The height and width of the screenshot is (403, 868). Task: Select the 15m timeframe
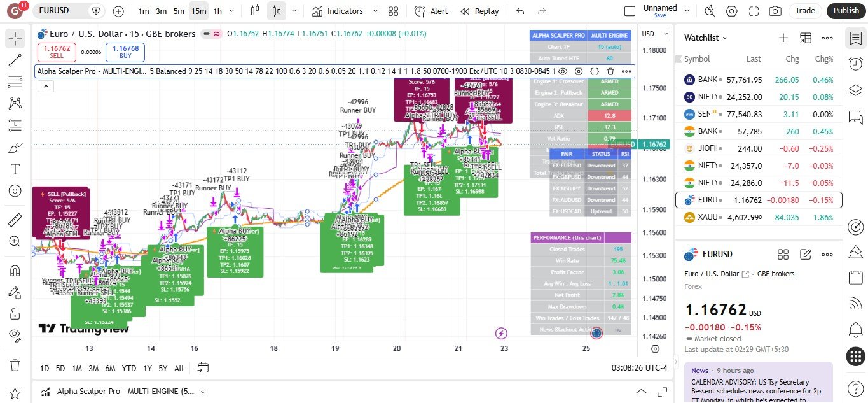point(198,11)
